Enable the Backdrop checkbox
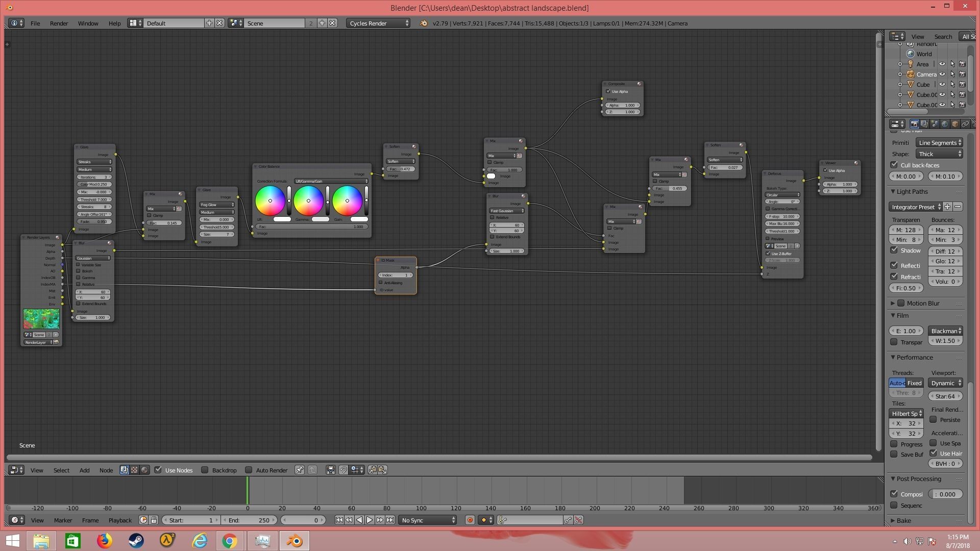The width and height of the screenshot is (980, 551). 205,470
